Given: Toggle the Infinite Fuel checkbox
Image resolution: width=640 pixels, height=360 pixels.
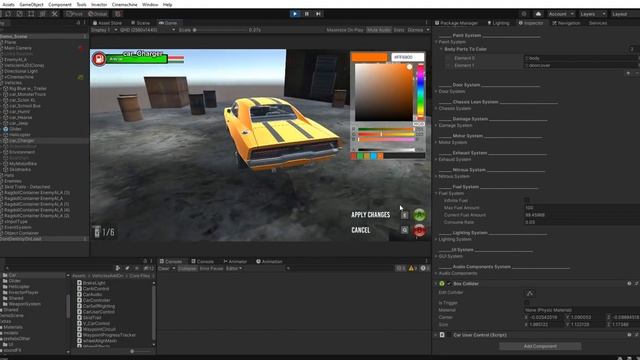Looking at the screenshot, I should point(527,200).
